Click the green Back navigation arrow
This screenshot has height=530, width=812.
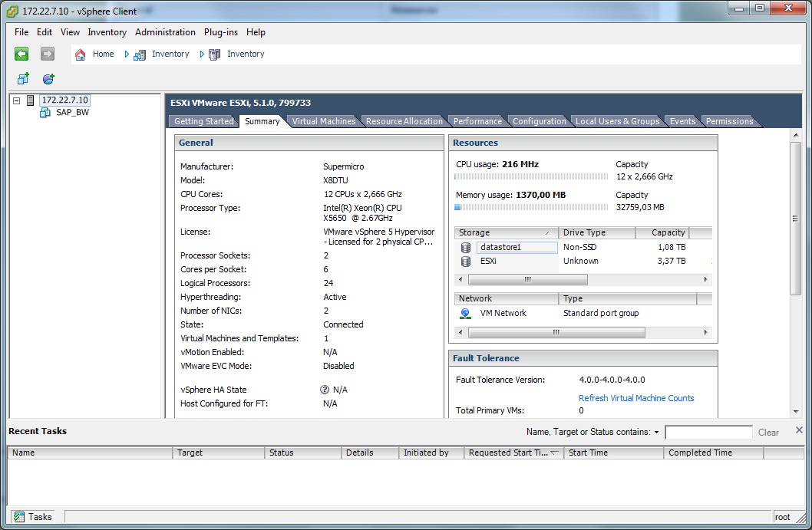click(x=21, y=54)
